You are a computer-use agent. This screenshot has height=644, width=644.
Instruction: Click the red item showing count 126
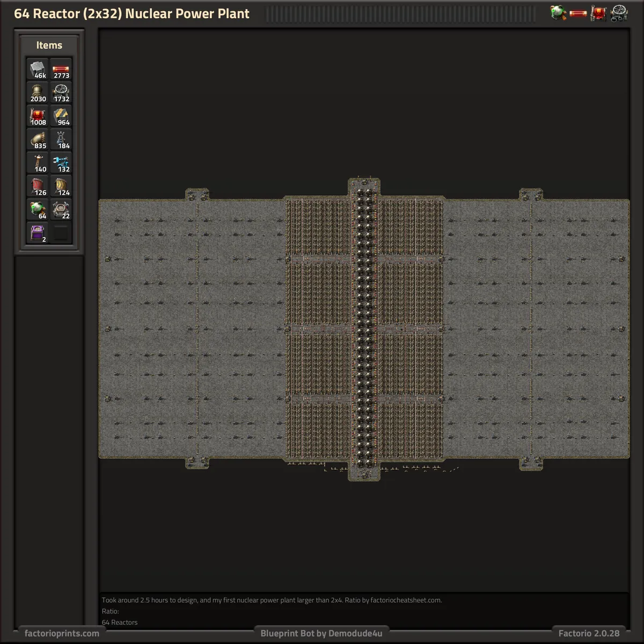click(x=38, y=186)
